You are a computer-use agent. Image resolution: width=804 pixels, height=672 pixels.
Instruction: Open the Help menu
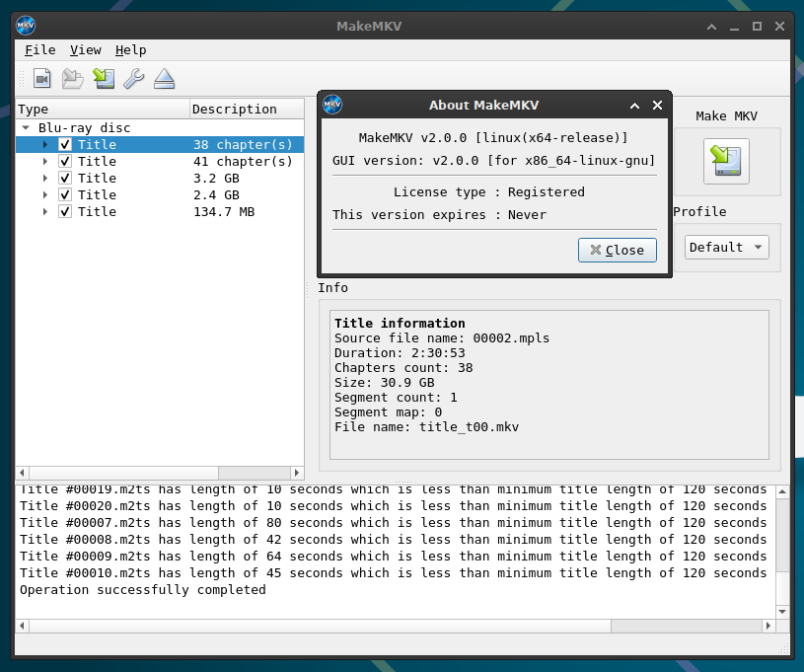[131, 50]
